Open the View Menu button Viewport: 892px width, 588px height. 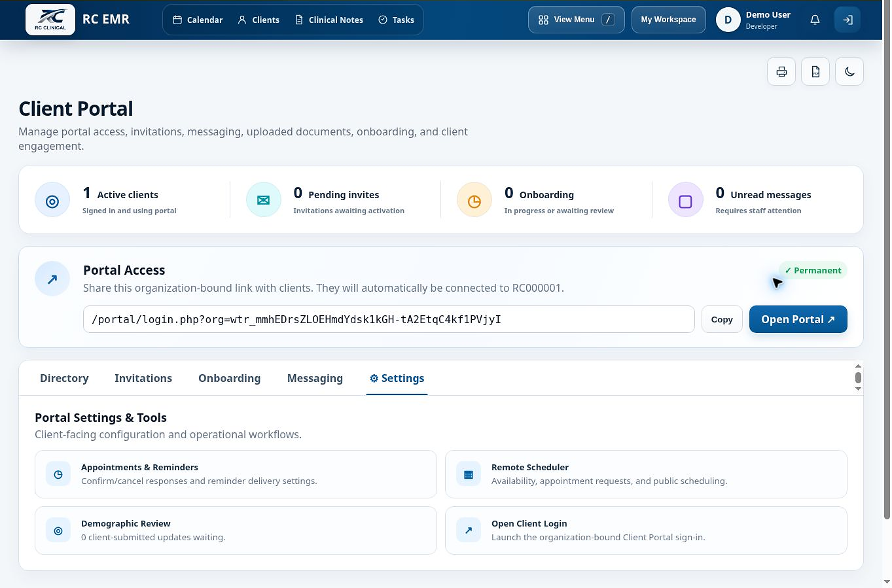577,20
